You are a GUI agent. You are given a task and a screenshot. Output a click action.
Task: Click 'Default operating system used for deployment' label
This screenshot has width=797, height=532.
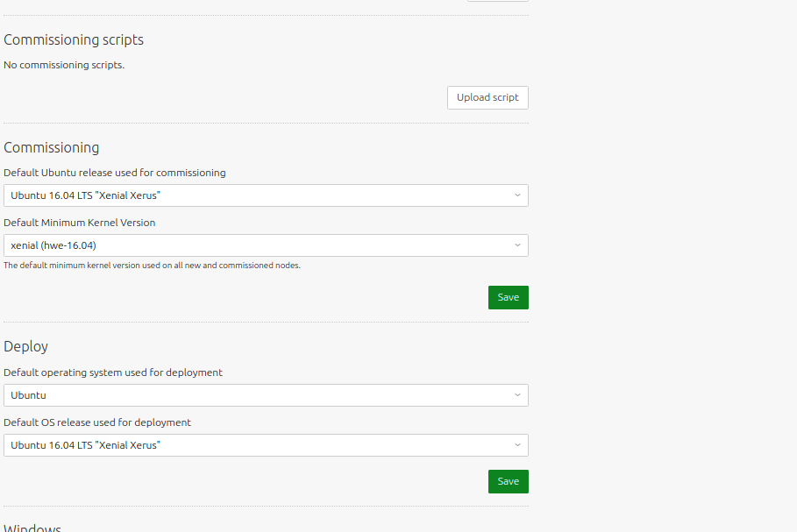coord(113,372)
